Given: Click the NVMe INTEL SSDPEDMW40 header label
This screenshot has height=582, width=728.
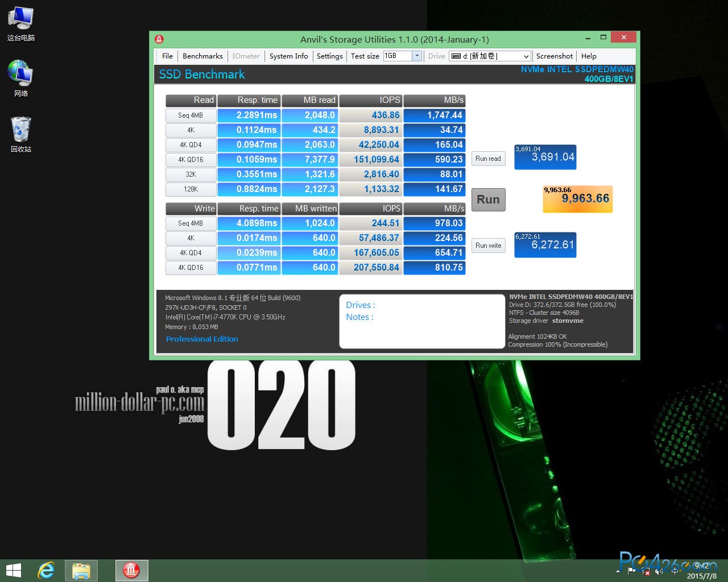Looking at the screenshot, I should pyautogui.click(x=577, y=69).
